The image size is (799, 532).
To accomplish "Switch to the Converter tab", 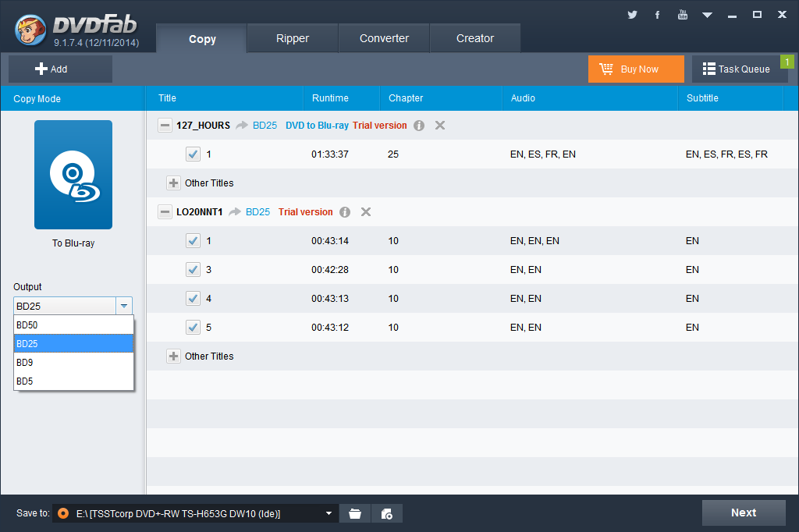I will [x=384, y=38].
